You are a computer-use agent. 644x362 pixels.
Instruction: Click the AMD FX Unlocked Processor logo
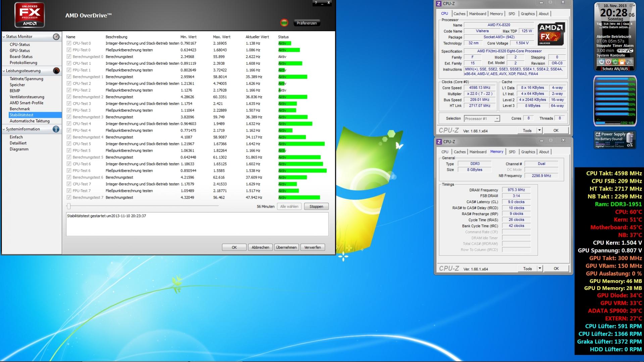click(x=30, y=15)
